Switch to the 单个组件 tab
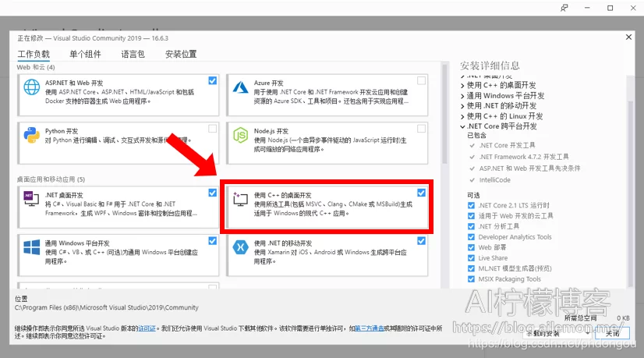Screen dimensions: 644x358 (85, 54)
